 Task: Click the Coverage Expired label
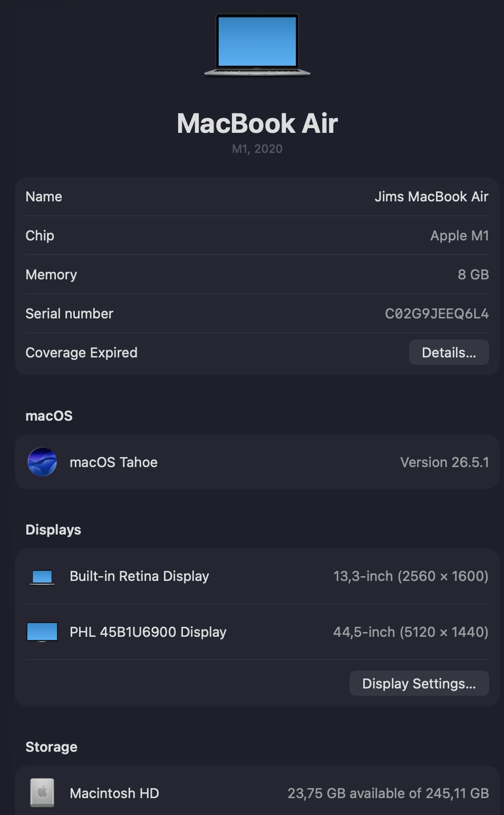point(81,353)
